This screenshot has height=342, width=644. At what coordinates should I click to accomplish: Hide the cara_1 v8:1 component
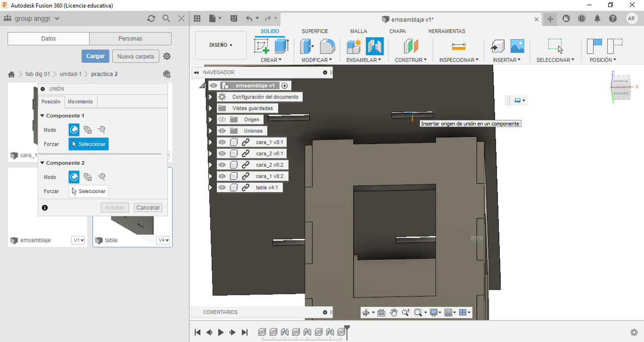(222, 142)
